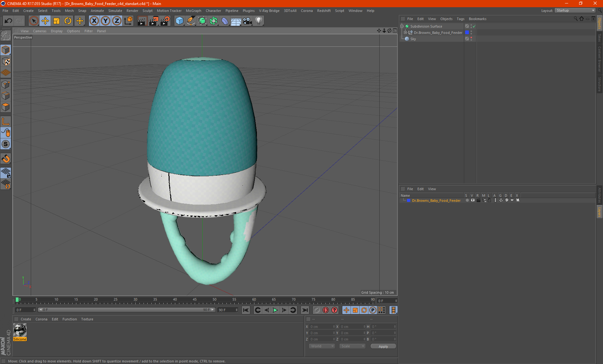Go to start of animation
603x364 pixels.
click(246, 310)
